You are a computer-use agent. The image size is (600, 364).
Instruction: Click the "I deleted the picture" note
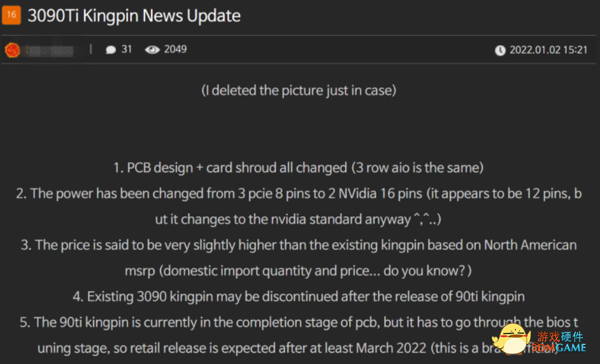click(x=299, y=90)
